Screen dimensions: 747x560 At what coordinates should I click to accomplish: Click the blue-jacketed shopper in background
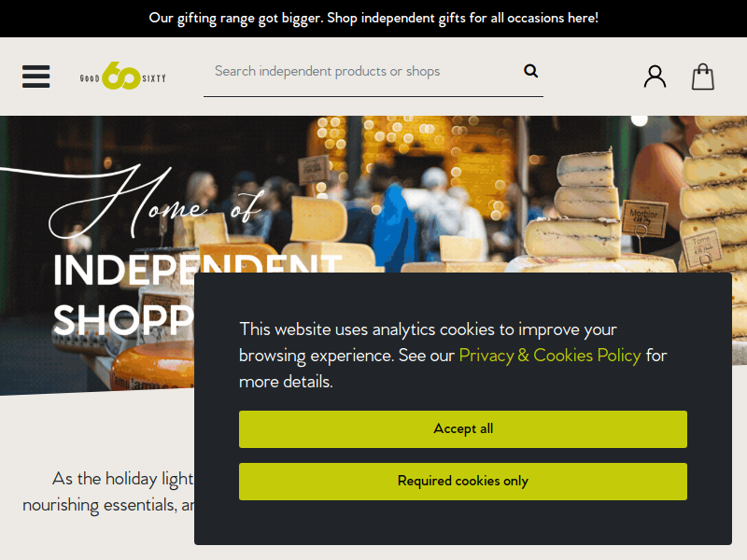(391, 224)
